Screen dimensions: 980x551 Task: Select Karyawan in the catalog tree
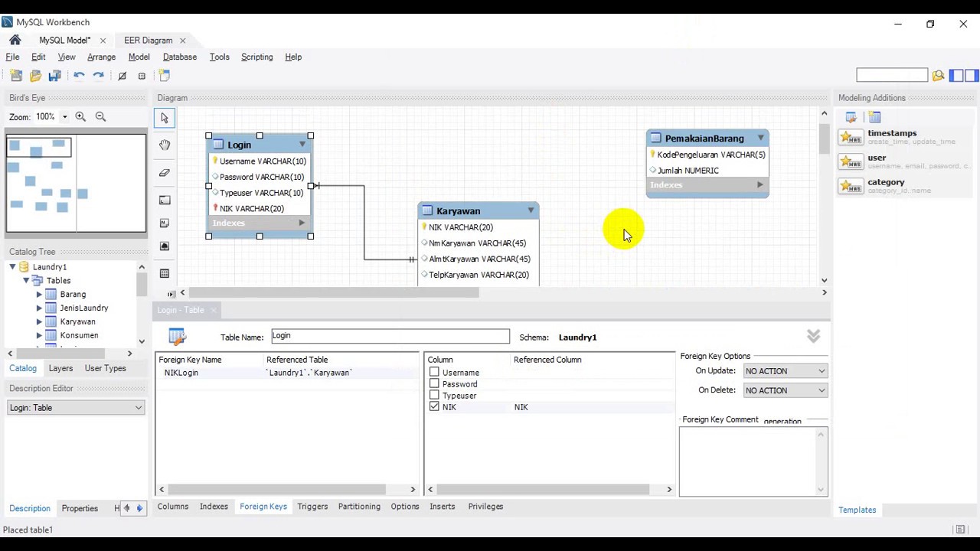pos(77,321)
